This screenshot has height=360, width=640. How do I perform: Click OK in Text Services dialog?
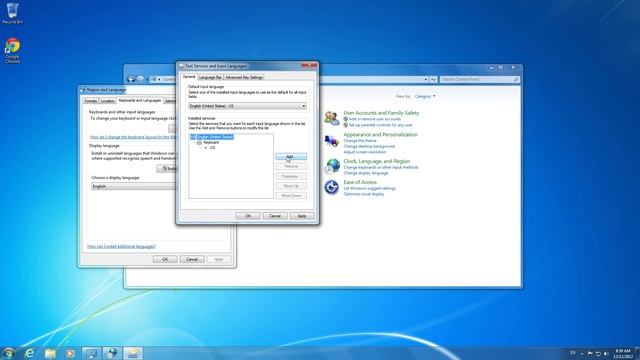(x=248, y=216)
